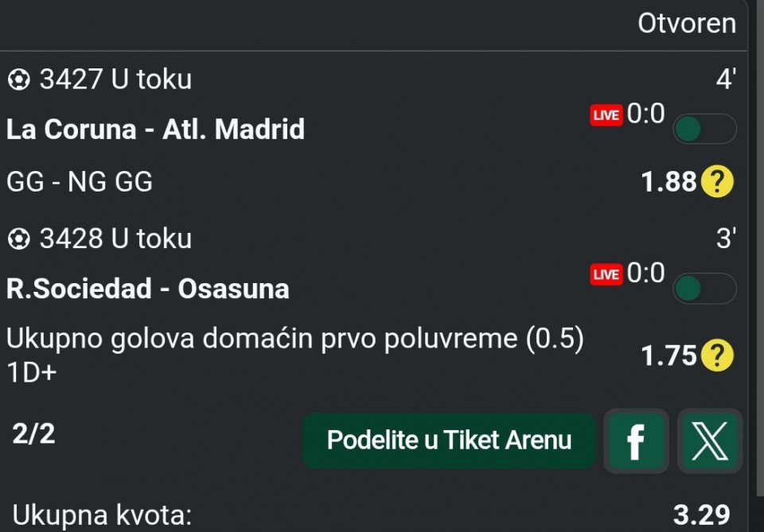This screenshot has width=764, height=532.
Task: Click the 2/2 selections counter
Action: pyautogui.click(x=34, y=434)
